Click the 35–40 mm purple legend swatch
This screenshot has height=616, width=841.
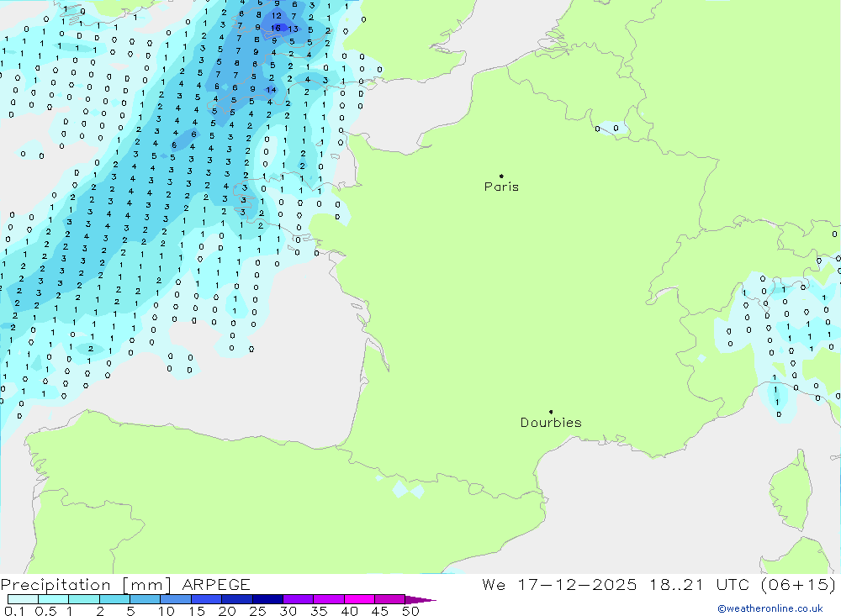click(x=329, y=599)
